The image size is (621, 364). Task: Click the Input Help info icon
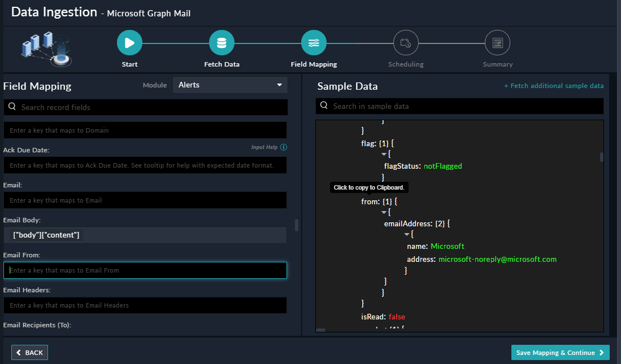point(284,147)
